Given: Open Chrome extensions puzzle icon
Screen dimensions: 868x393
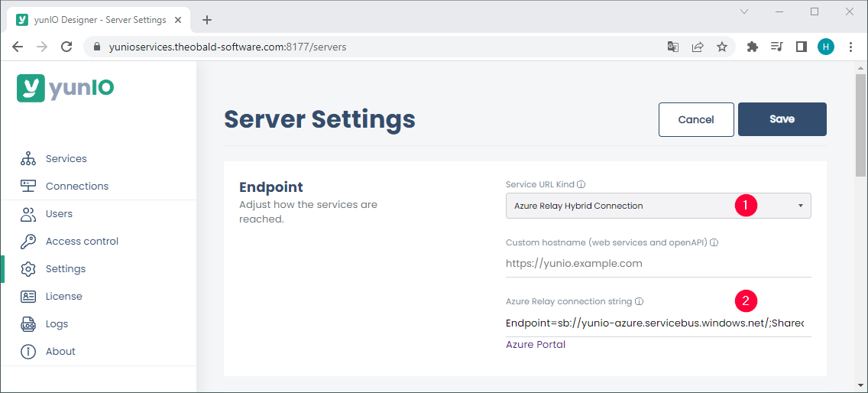Looking at the screenshot, I should click(x=752, y=47).
